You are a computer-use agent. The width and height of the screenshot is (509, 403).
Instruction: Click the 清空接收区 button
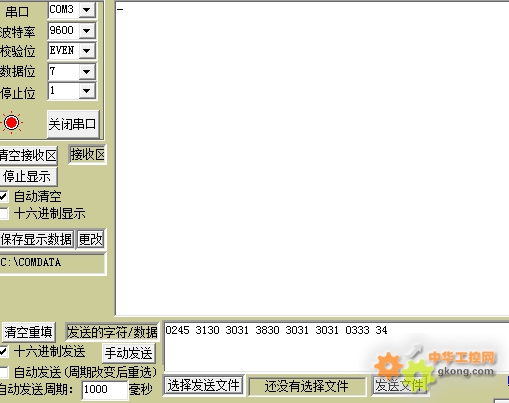coord(28,155)
